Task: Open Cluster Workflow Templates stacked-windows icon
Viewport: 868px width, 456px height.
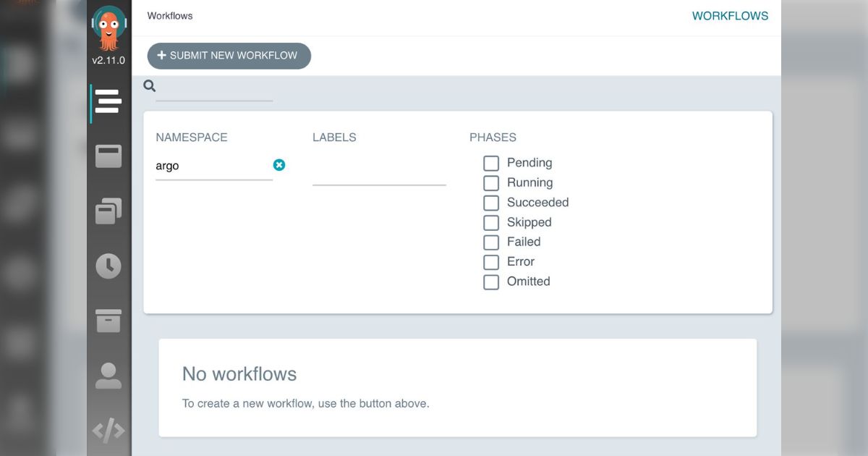Action: 109,211
